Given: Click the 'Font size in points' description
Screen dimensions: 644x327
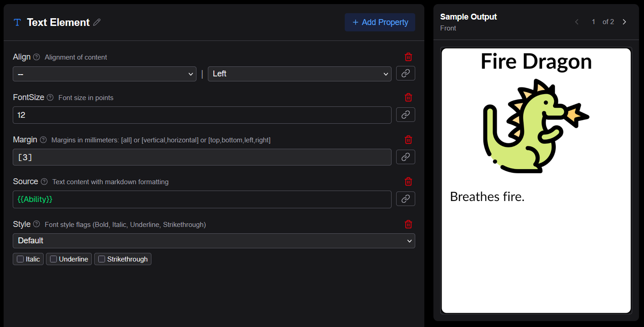Looking at the screenshot, I should pyautogui.click(x=86, y=98).
